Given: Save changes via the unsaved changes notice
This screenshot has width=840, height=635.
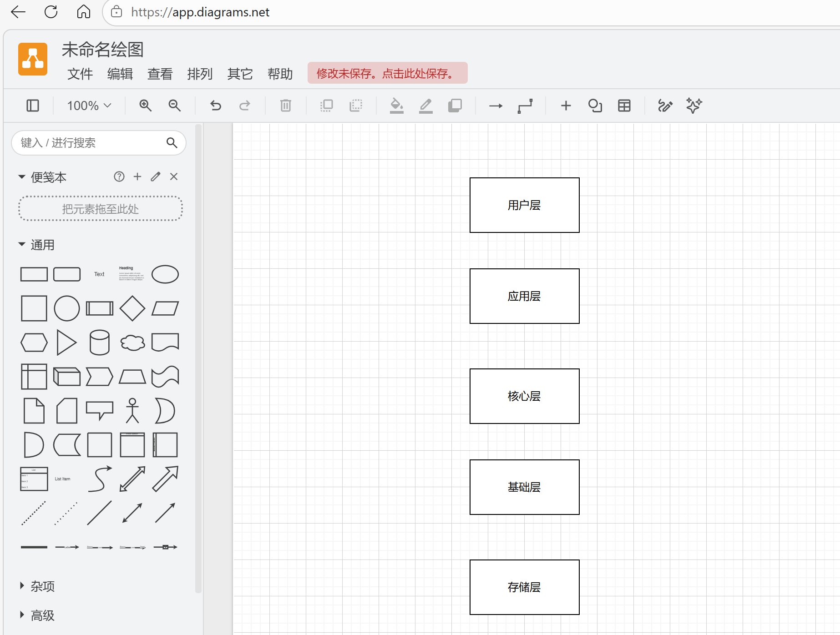Looking at the screenshot, I should [388, 73].
